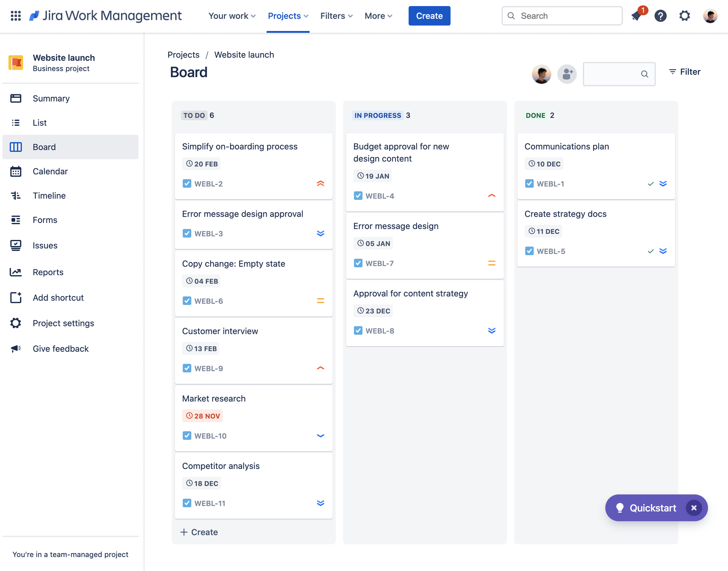Click the blue Create button
Viewport: 728px width, 571px height.
[x=429, y=16]
